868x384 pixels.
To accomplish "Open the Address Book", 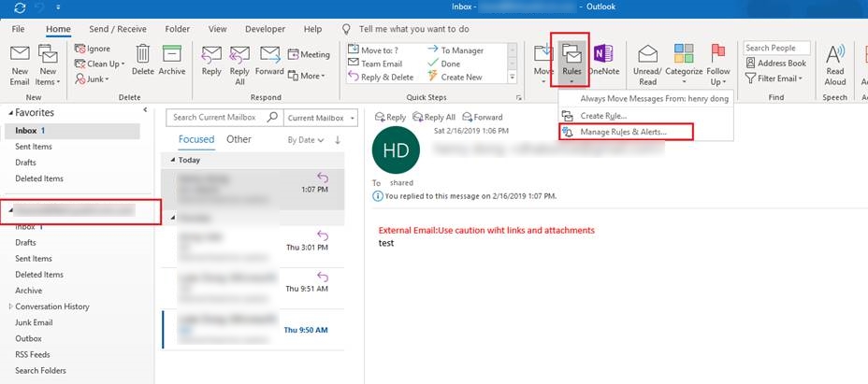I will [x=775, y=64].
